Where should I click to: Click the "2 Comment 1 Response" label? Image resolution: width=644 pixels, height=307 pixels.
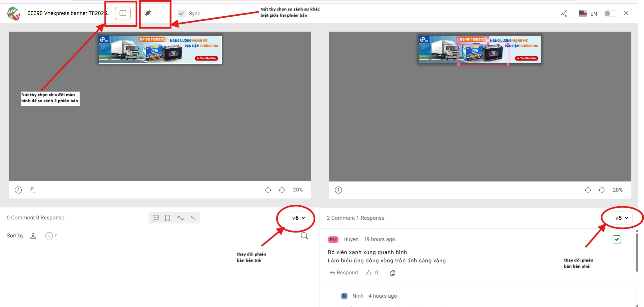pyautogui.click(x=355, y=218)
